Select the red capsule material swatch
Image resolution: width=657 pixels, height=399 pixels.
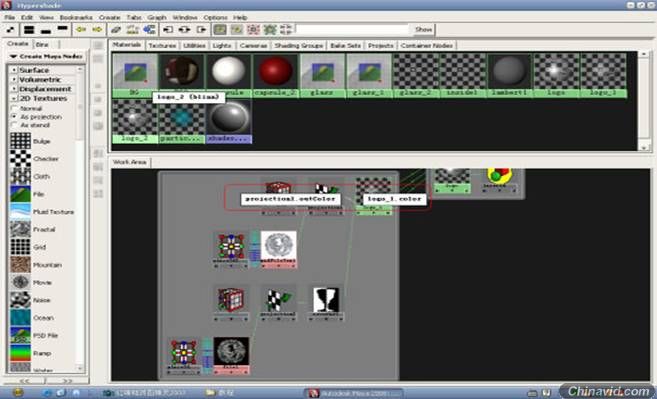[x=275, y=71]
